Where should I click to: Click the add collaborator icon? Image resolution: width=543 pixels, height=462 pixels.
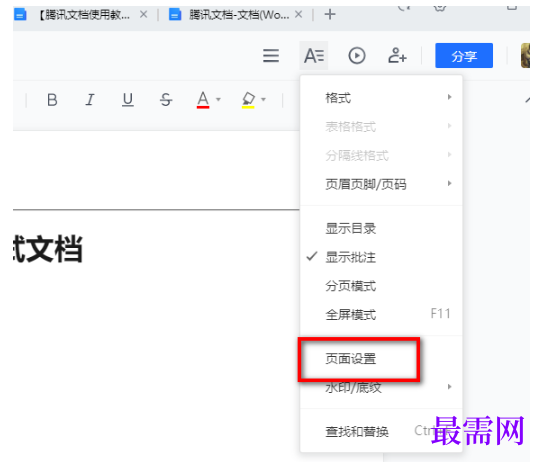pyautogui.click(x=397, y=56)
